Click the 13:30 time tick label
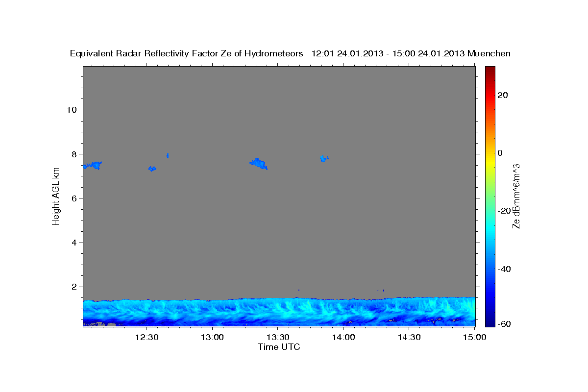The height and width of the screenshot is (392, 588). click(278, 337)
